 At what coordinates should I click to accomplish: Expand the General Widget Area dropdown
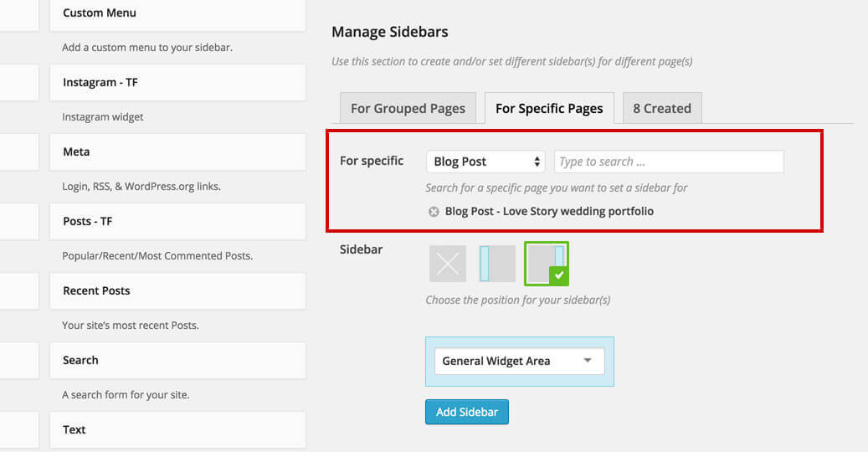point(517,361)
